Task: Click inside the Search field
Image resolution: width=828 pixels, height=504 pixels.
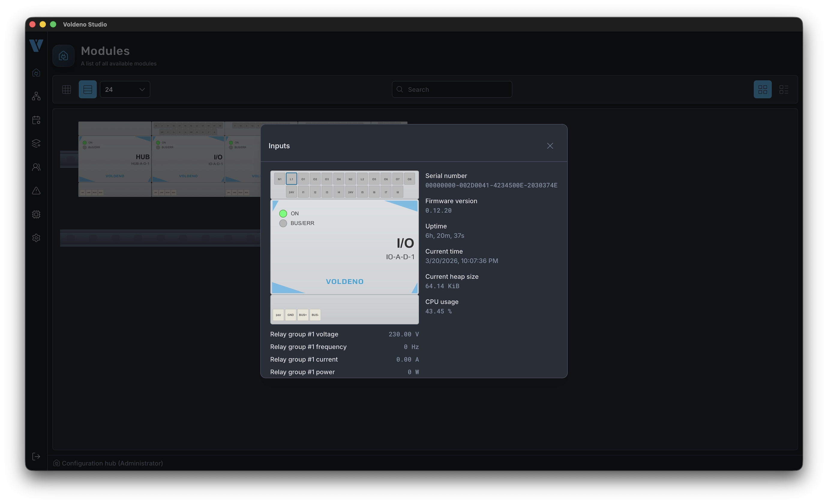Action: [x=452, y=89]
